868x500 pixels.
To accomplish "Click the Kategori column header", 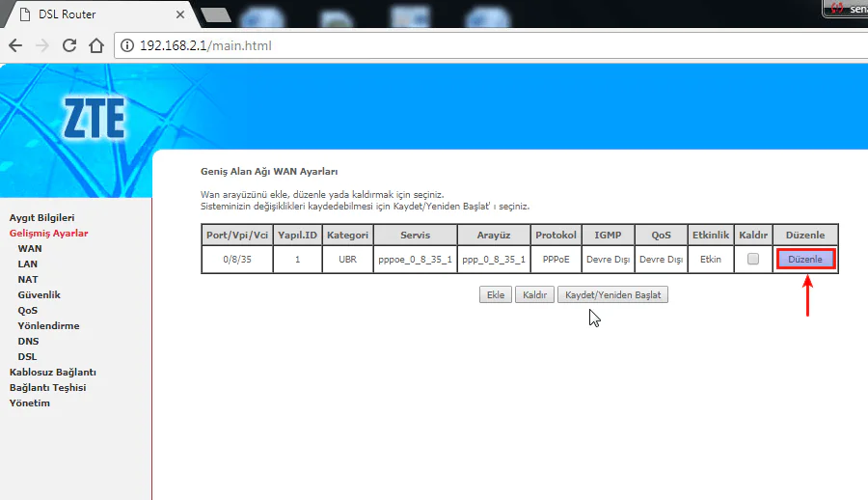I will click(x=347, y=235).
